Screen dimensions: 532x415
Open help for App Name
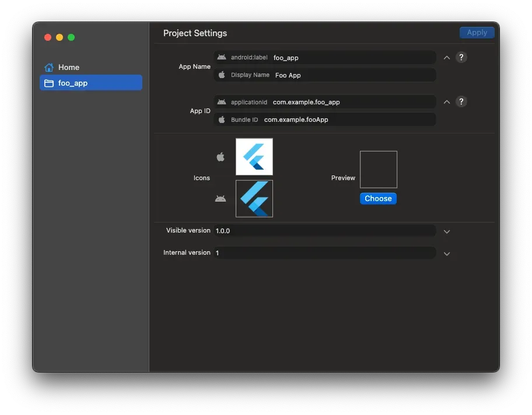pyautogui.click(x=461, y=57)
